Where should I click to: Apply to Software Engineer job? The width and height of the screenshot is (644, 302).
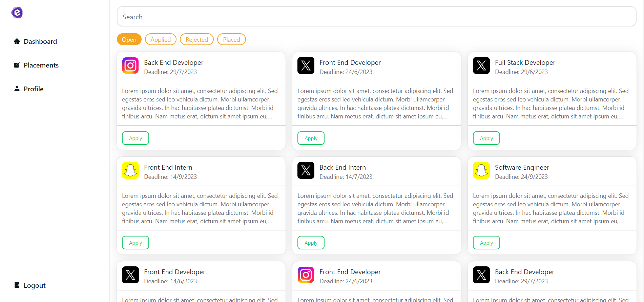click(486, 243)
